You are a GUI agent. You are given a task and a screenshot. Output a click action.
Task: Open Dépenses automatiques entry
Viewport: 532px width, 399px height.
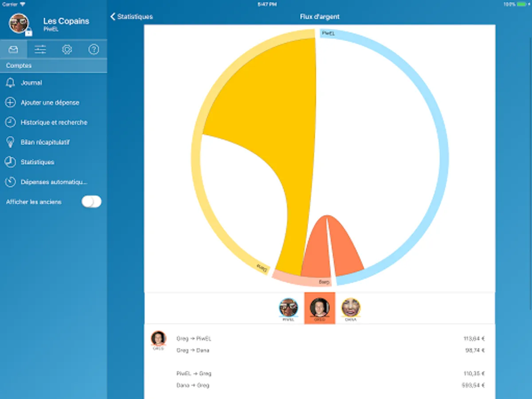click(x=53, y=182)
